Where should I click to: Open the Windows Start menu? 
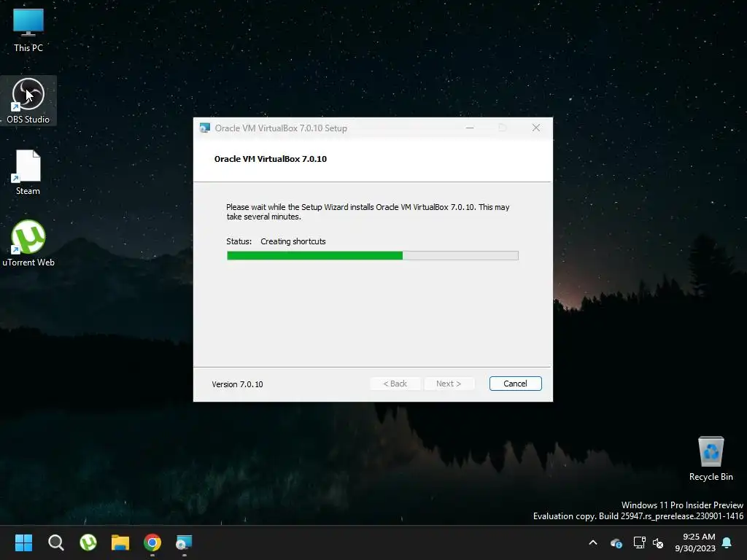coord(23,542)
